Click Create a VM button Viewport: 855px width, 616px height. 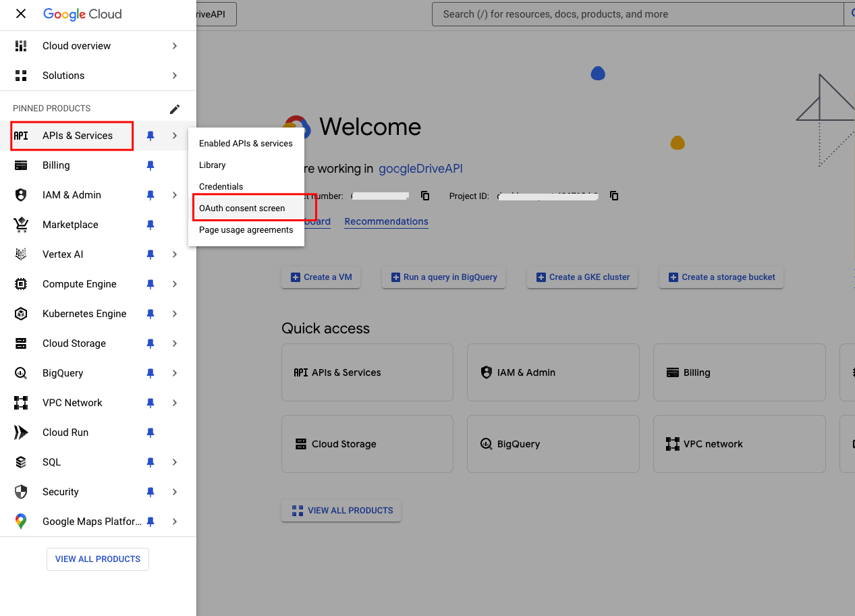[321, 277]
